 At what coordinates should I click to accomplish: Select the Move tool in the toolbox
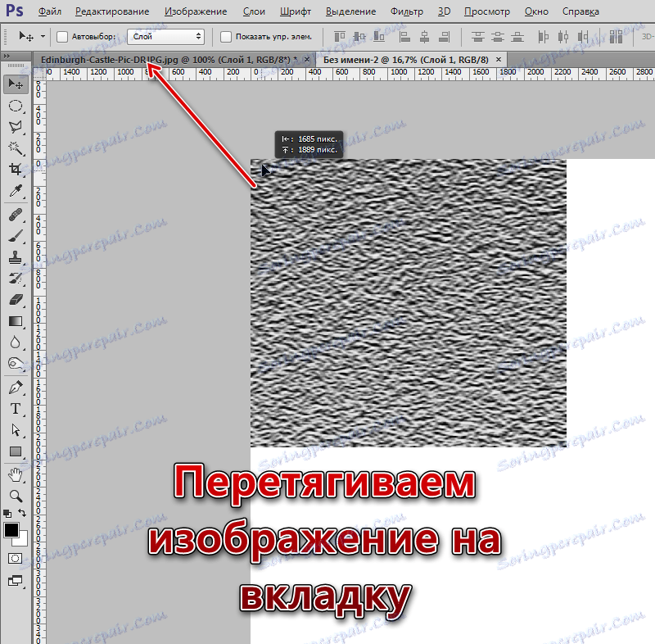[16, 84]
